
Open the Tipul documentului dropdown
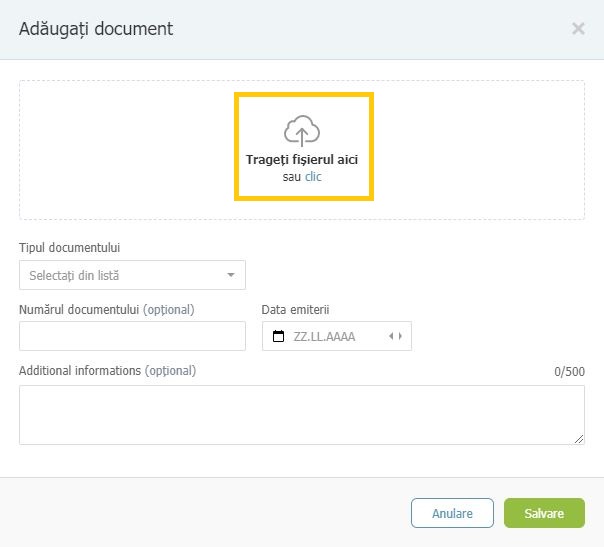pos(132,275)
